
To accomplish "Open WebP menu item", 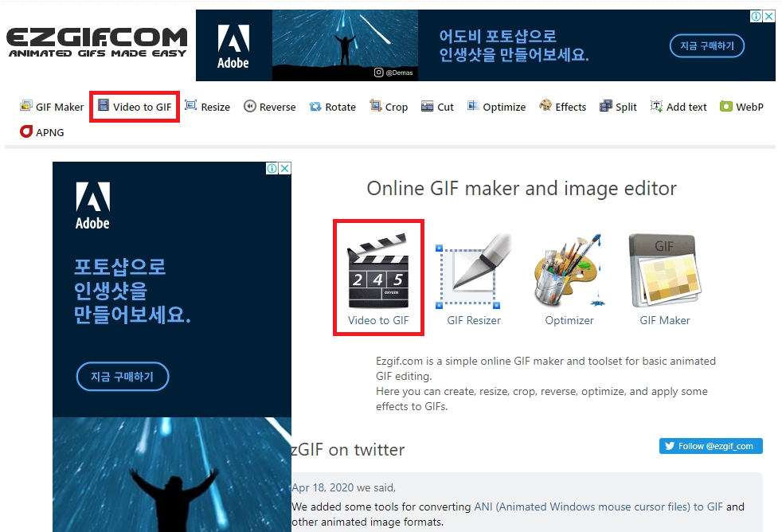I will 742,107.
